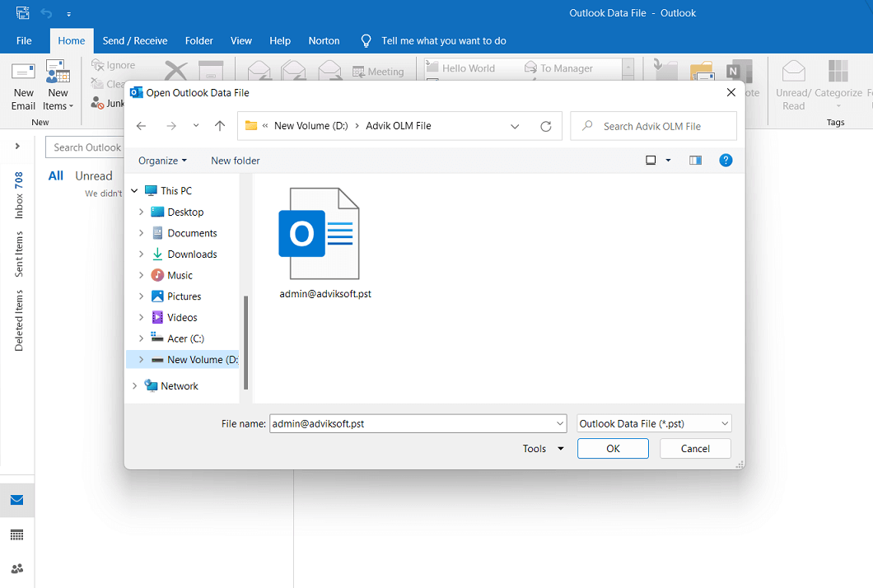Open the New Items menu
This screenshot has width=873, height=588.
(58, 86)
